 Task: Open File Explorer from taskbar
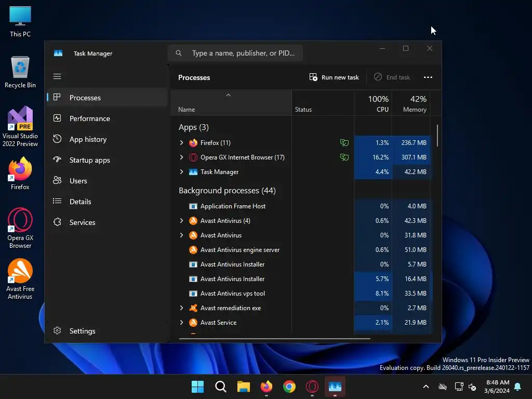point(243,387)
